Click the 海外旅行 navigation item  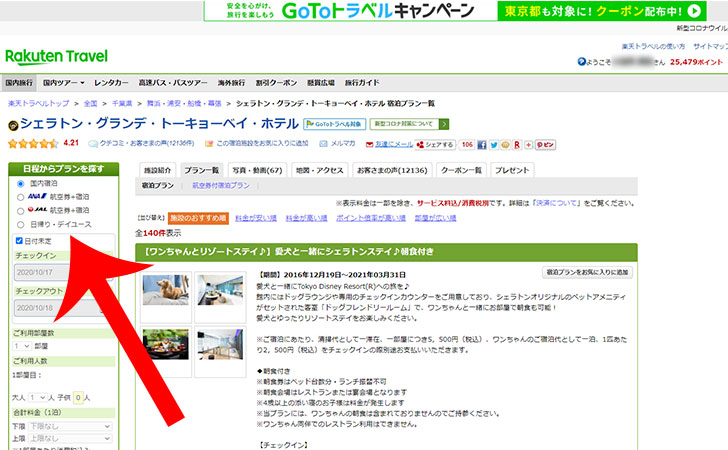[x=231, y=83]
